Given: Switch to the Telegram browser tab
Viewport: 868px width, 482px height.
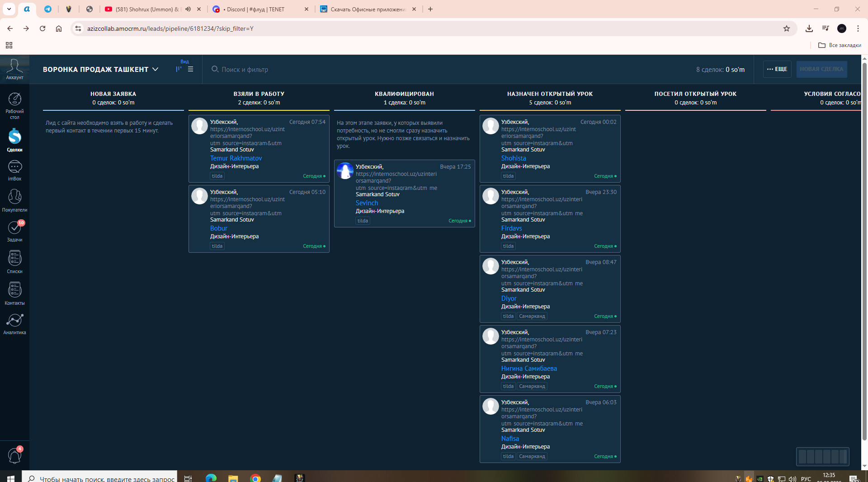Looking at the screenshot, I should click(x=48, y=9).
